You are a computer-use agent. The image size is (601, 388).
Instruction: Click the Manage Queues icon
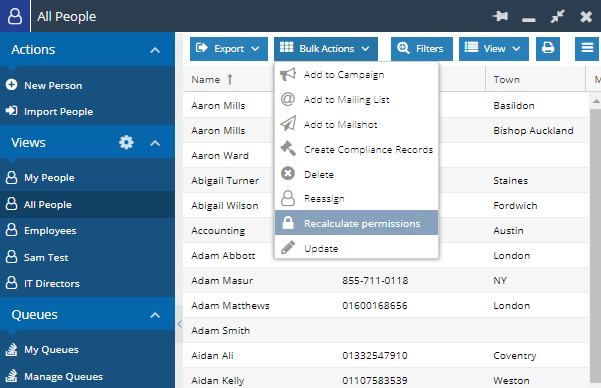(x=11, y=376)
